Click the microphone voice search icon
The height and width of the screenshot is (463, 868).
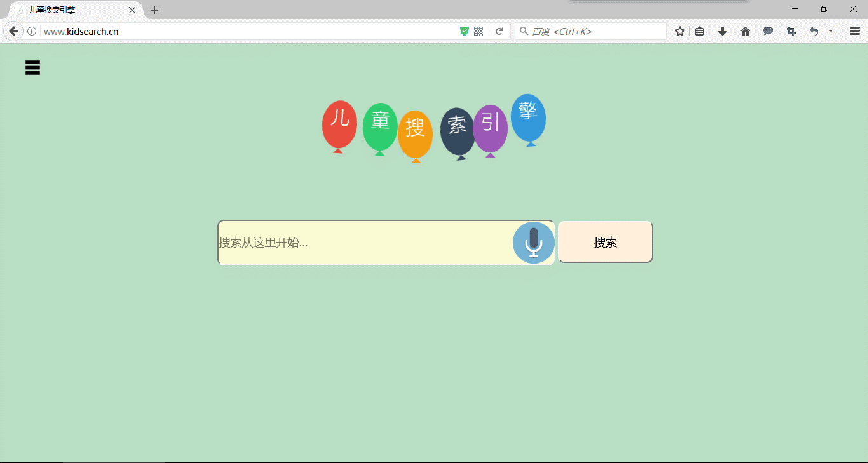coord(533,242)
